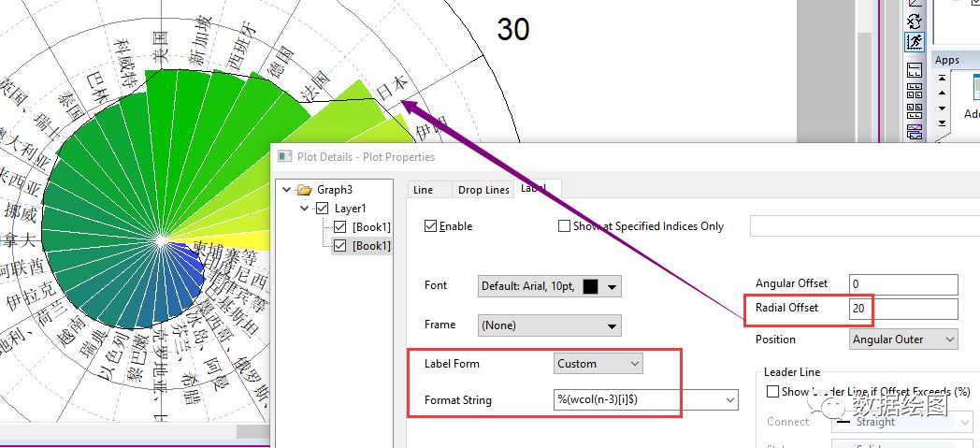Open the Label Form Custom dropdown
Viewport: 980px width, 448px height.
[598, 364]
